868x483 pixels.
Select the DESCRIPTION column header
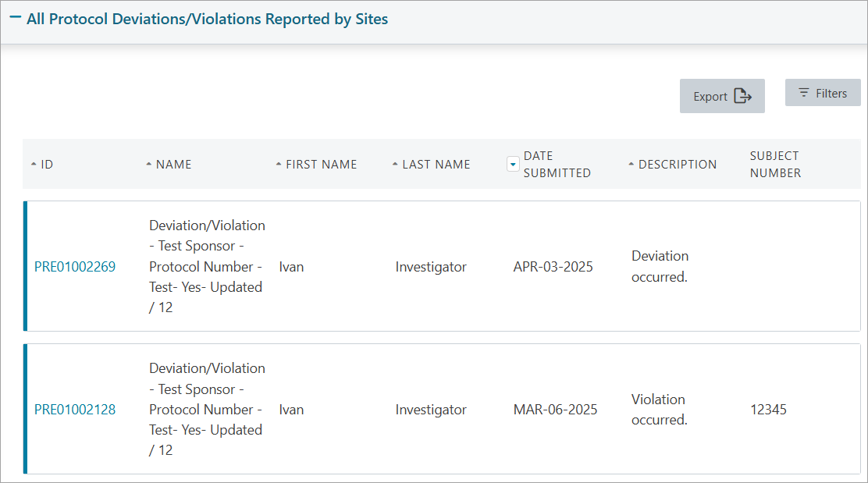[678, 164]
